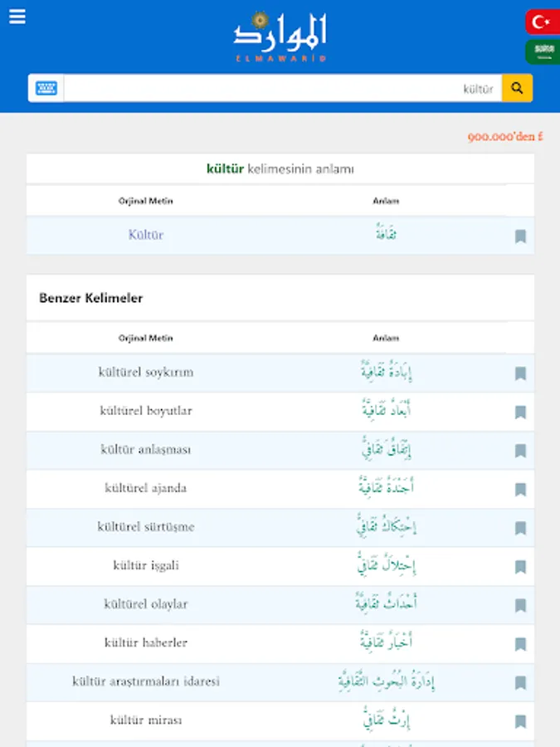Open the on-screen keyboard icon
This screenshot has height=747, width=560.
tap(46, 88)
